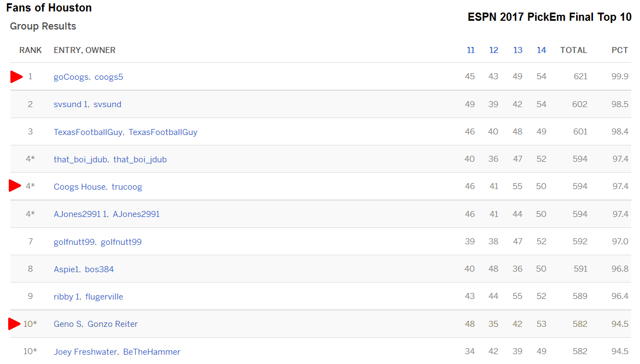Open the Aspie1 entry
This screenshot has width=640, height=364.
point(66,269)
